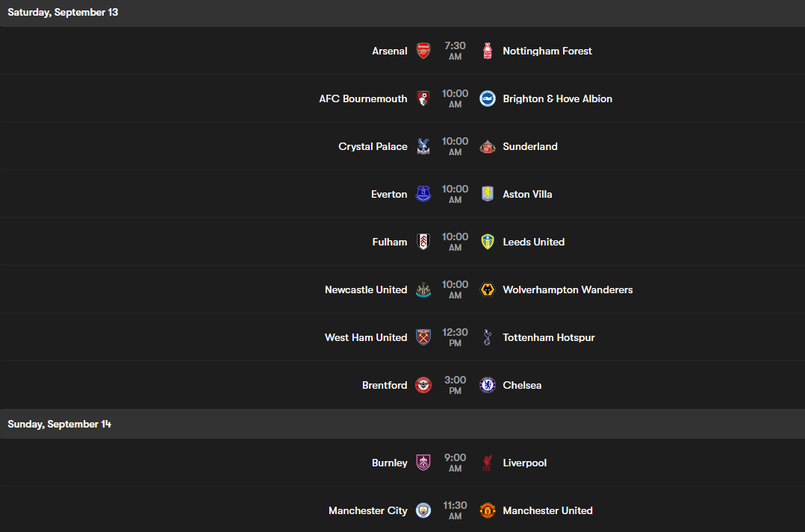The image size is (805, 532).
Task: Select the West Ham United crest
Action: [423, 337]
